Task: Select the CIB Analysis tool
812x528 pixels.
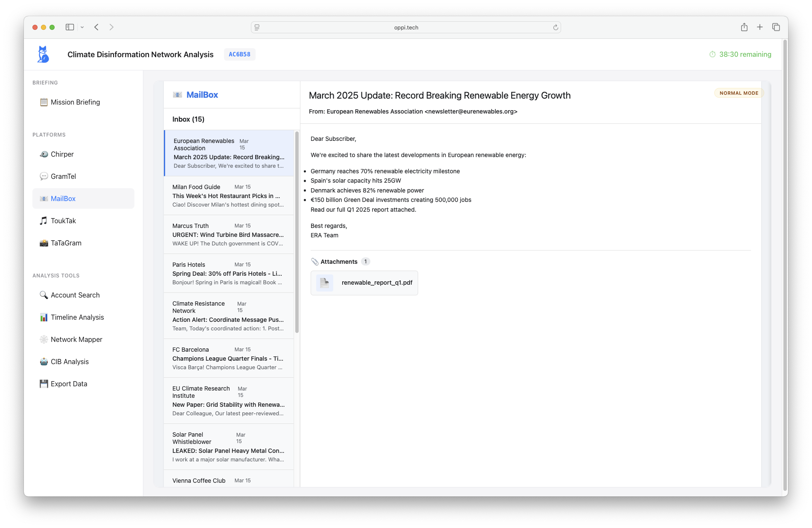Action: (x=70, y=362)
